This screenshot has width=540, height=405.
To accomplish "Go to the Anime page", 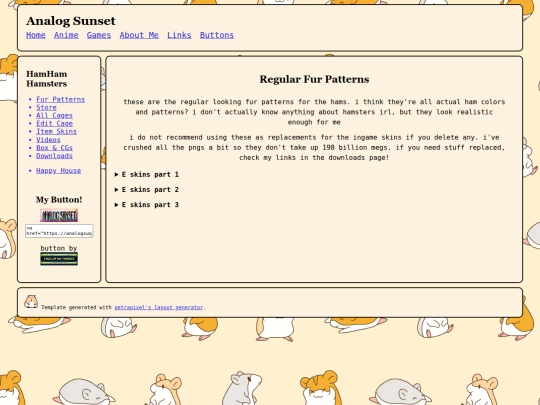I will [x=66, y=35].
